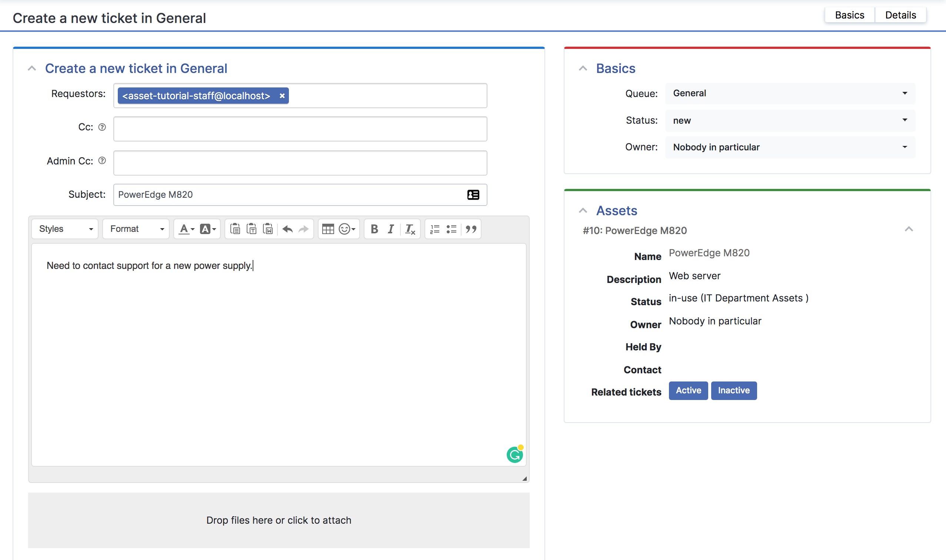Insert a table using the table icon
The width and height of the screenshot is (946, 560).
click(328, 229)
